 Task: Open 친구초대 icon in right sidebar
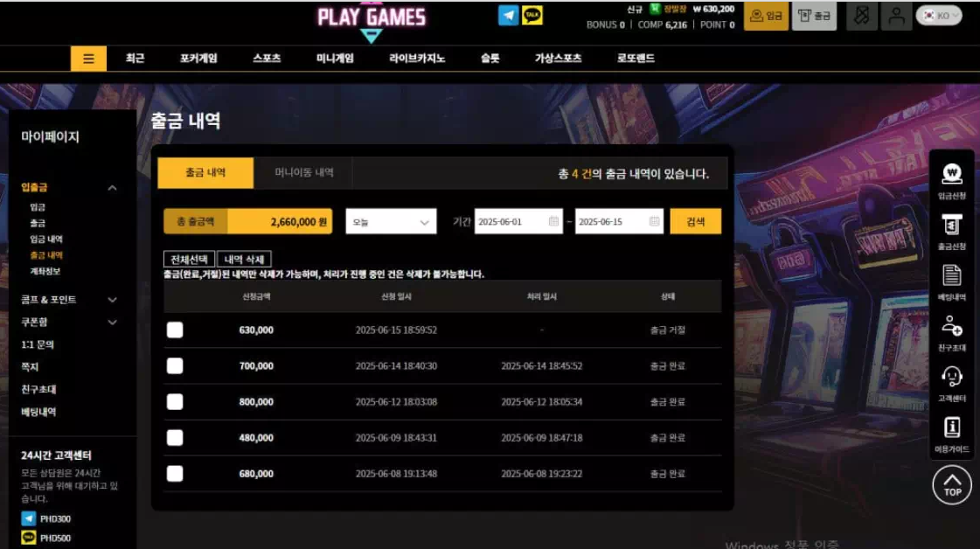(x=951, y=333)
